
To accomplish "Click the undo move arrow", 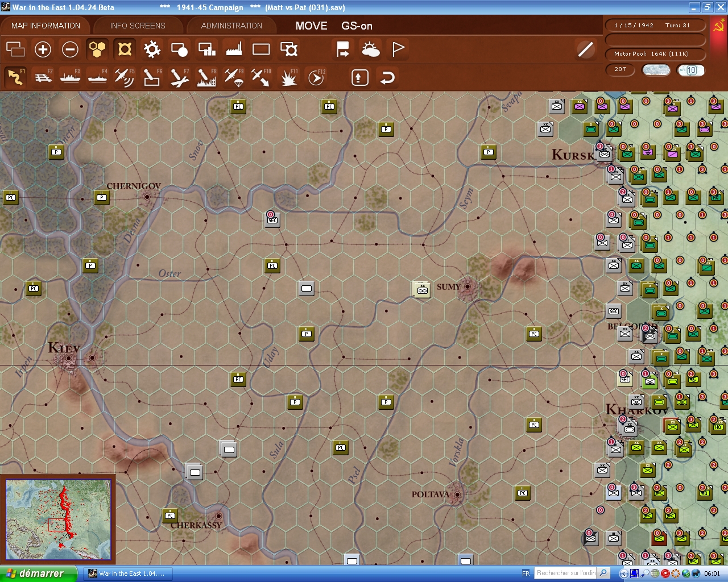I will (387, 77).
